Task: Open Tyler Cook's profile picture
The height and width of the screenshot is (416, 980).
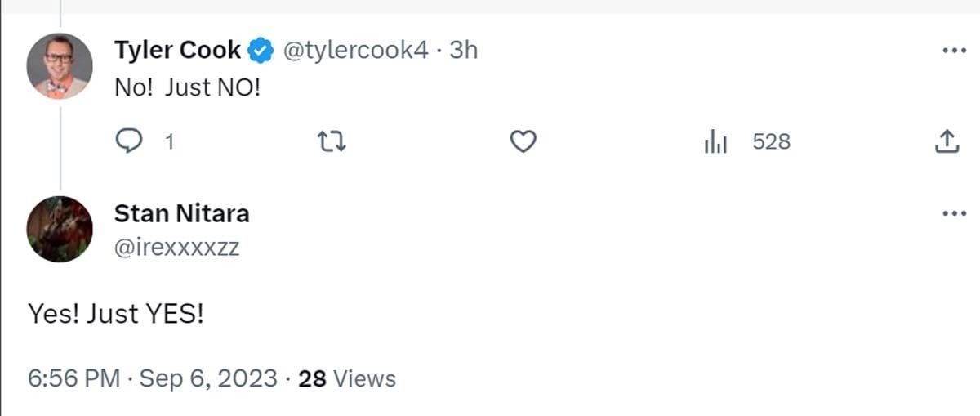Action: [60, 66]
